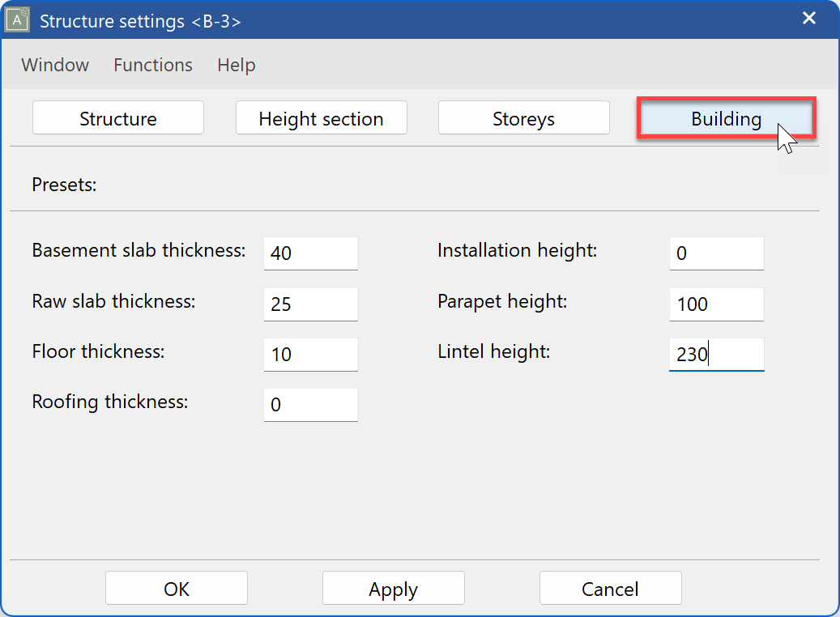Click the Presets section label
This screenshot has height=617, width=840.
[x=64, y=185]
